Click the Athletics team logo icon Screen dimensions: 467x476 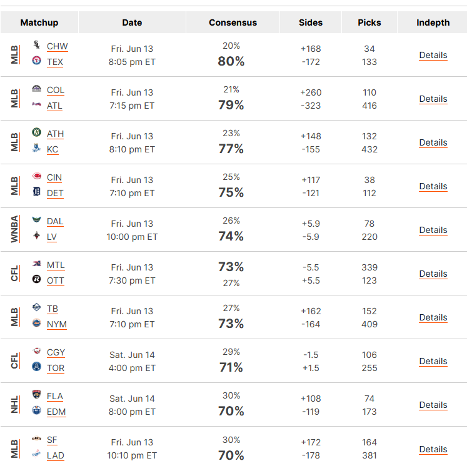[x=36, y=132]
